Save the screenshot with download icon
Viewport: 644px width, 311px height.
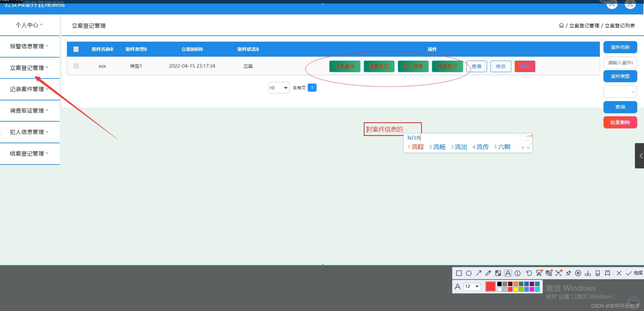(x=588, y=273)
